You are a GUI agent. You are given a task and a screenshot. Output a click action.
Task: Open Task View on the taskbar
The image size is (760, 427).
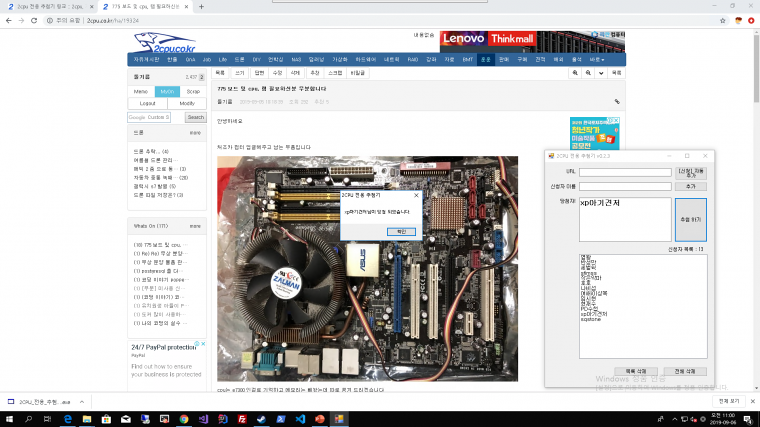pos(48,419)
